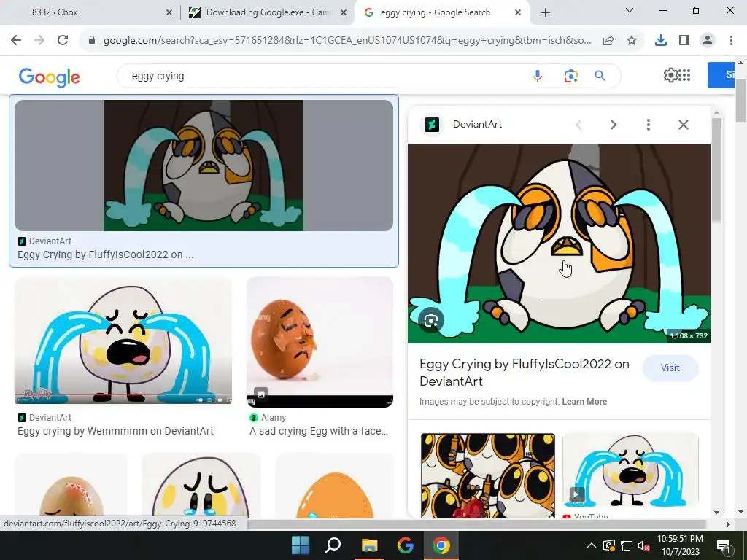Viewport: 747px width, 560px height.
Task: Click the Chrome taskbar icon
Action: (441, 545)
